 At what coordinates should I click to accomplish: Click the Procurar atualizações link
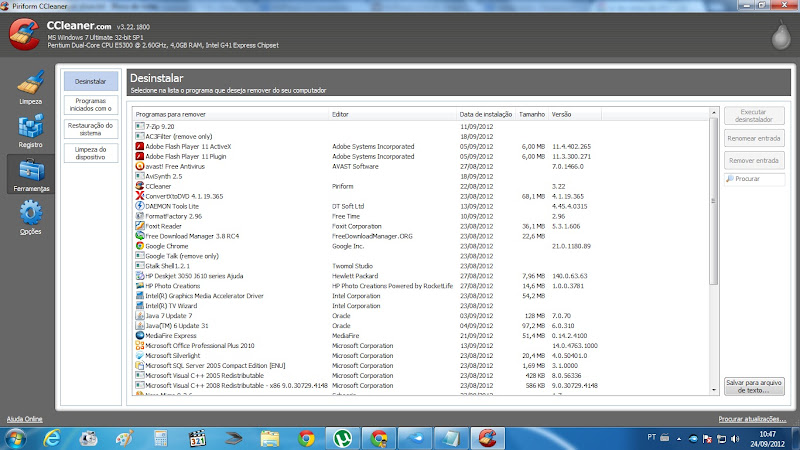(x=752, y=419)
